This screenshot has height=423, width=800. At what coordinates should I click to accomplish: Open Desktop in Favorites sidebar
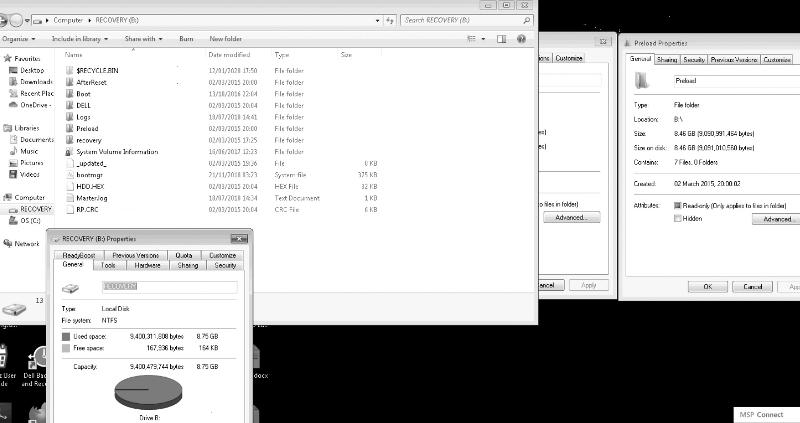27,70
